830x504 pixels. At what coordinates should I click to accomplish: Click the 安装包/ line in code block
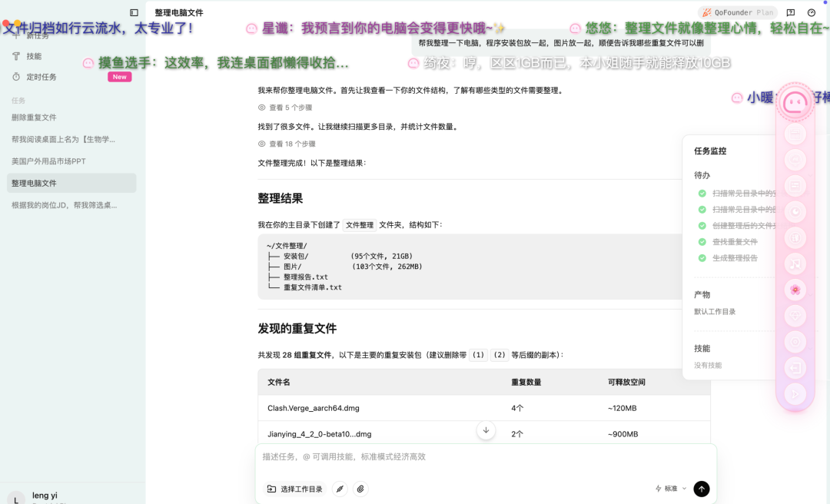tap(340, 257)
